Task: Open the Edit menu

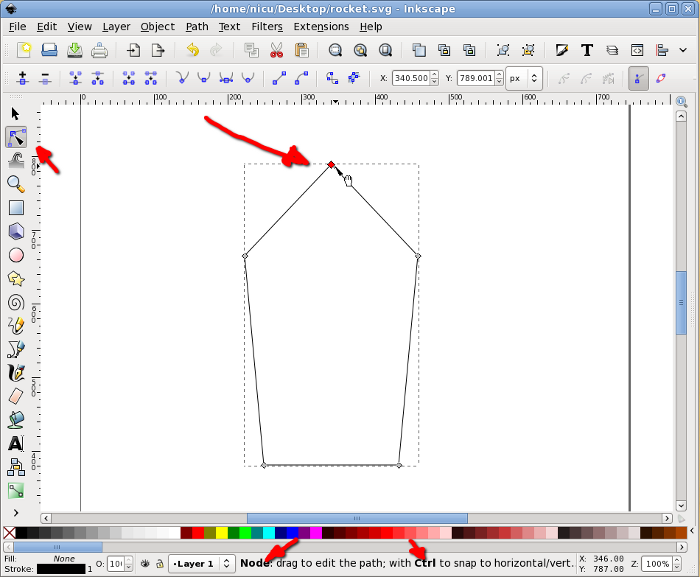Action: click(47, 27)
